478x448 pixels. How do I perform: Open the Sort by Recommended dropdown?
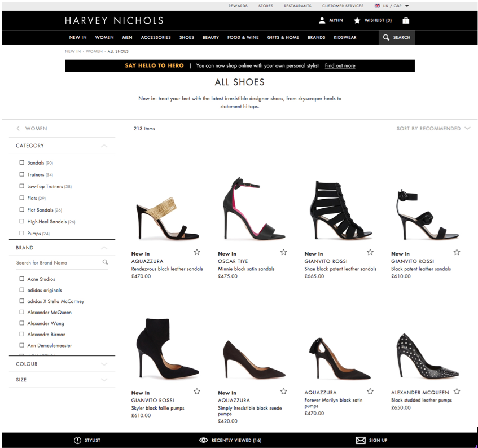click(433, 128)
